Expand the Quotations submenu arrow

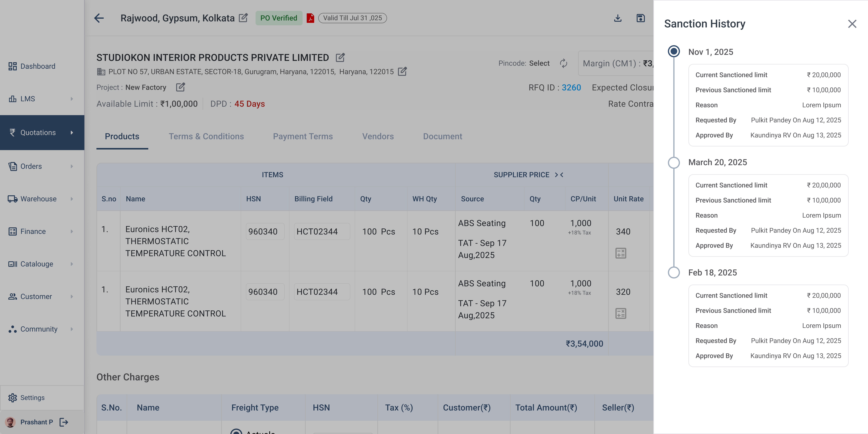(x=72, y=132)
